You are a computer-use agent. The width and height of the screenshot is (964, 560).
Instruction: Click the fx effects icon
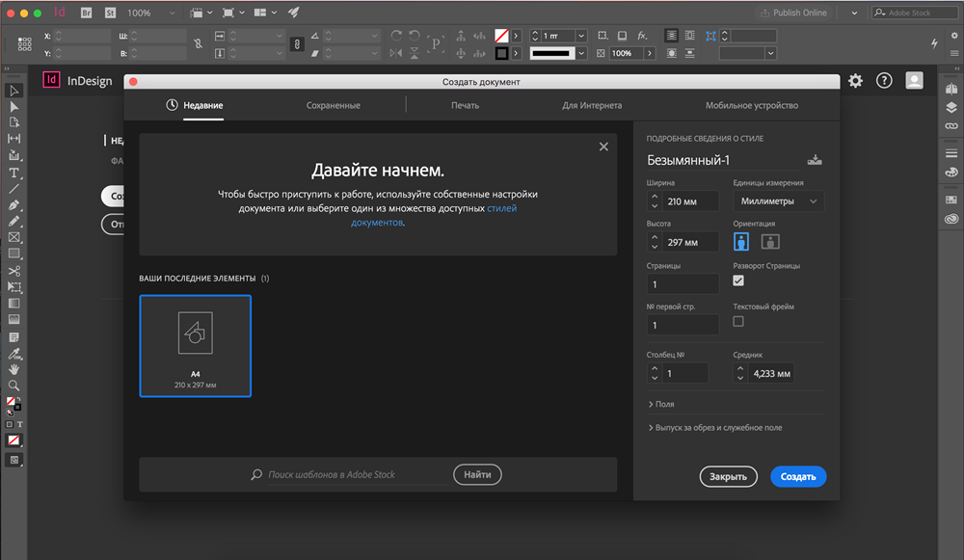click(x=642, y=36)
